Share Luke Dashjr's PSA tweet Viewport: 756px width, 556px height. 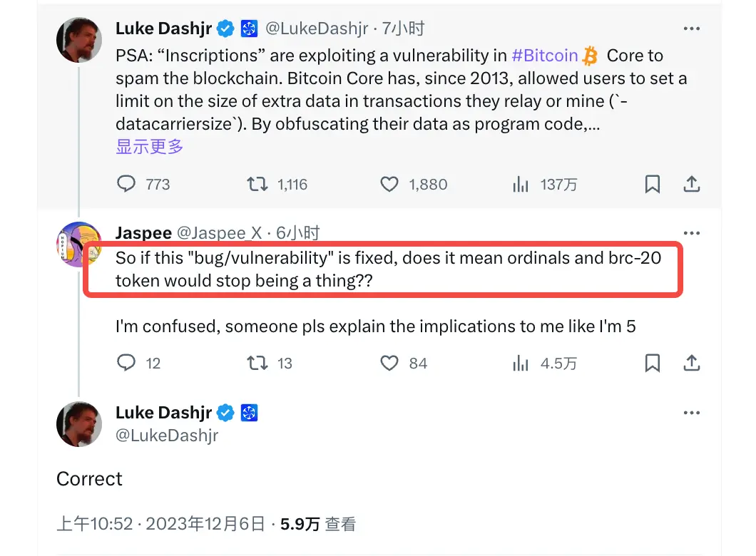point(691,185)
